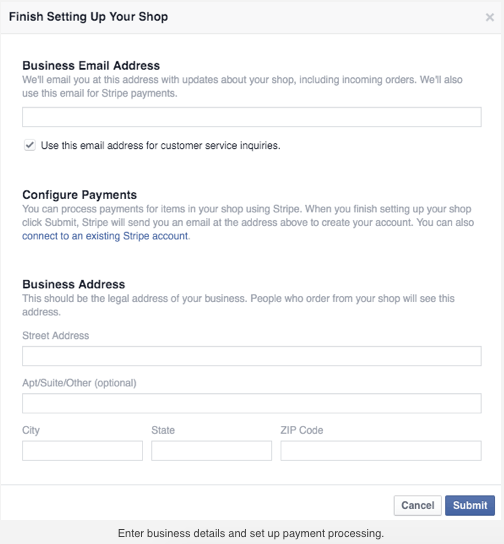Open the connect to an existing Stripe account link
This screenshot has height=544, width=504.
click(105, 236)
